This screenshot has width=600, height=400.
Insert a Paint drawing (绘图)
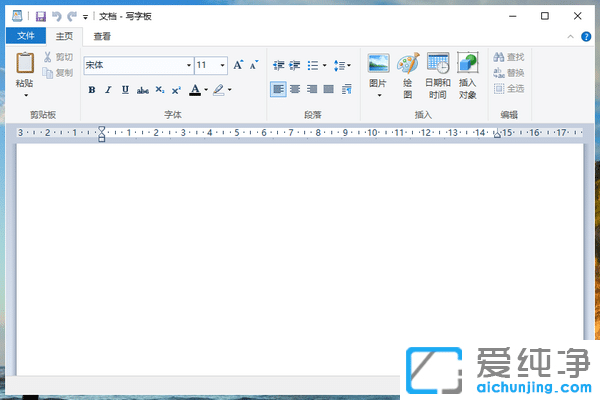408,75
